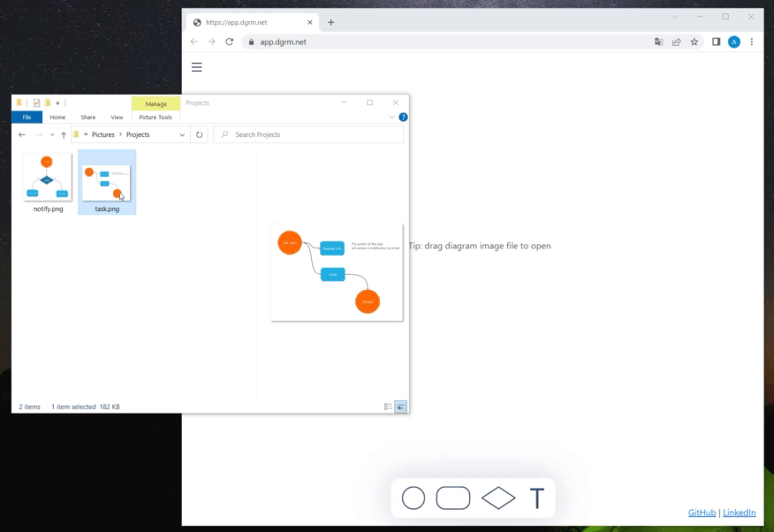Click Pictures in the breadcrumb path
The width and height of the screenshot is (774, 532).
pyautogui.click(x=102, y=134)
